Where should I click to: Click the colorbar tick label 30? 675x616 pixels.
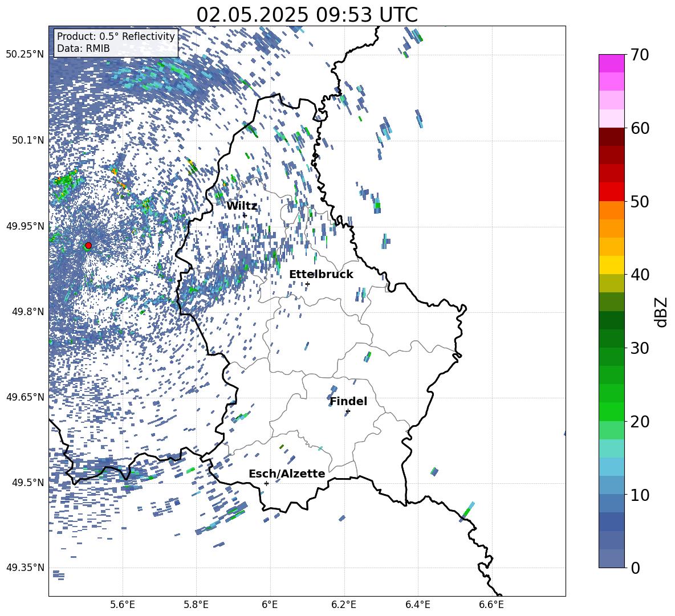coord(640,348)
